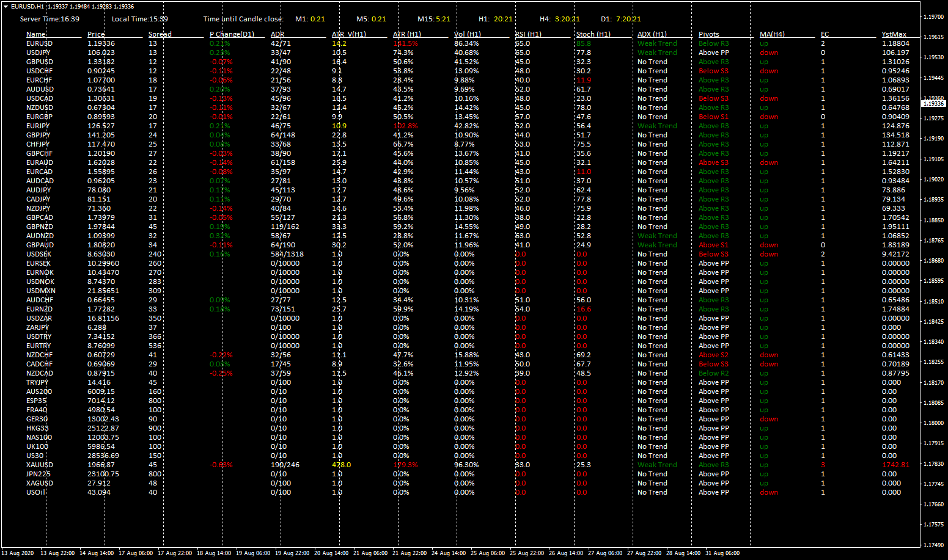This screenshot has height=560, width=948.
Task: Click the EURUSD YstMax value 1.18804
Action: 895,43
